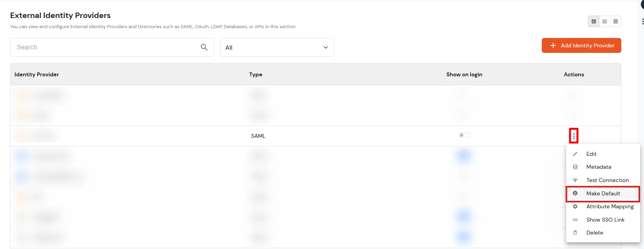Click the Type column header
This screenshot has height=249, width=644.
256,74
